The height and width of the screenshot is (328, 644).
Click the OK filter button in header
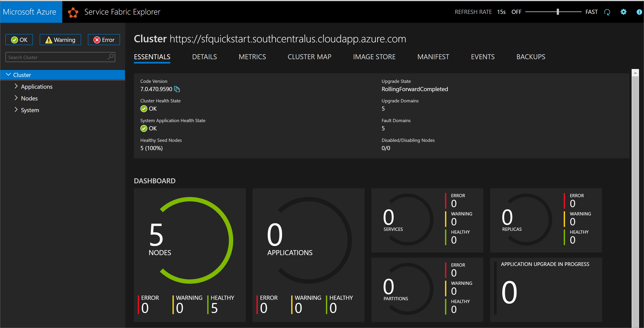[20, 39]
